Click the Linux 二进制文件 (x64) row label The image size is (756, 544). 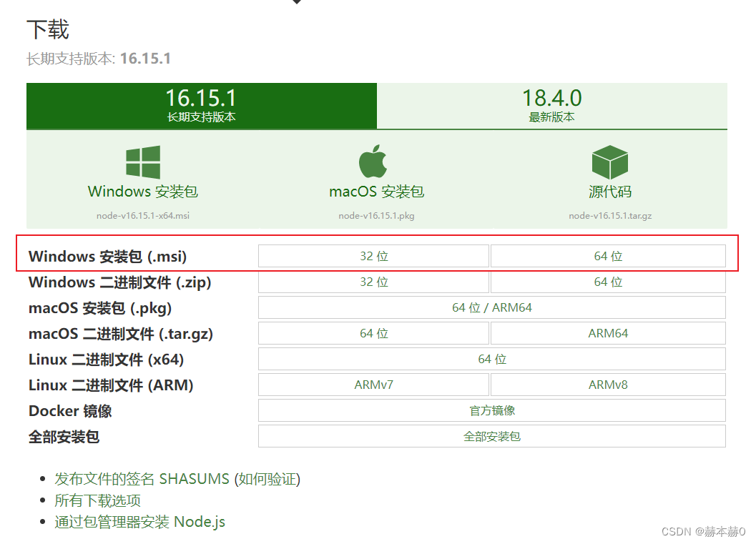(106, 360)
